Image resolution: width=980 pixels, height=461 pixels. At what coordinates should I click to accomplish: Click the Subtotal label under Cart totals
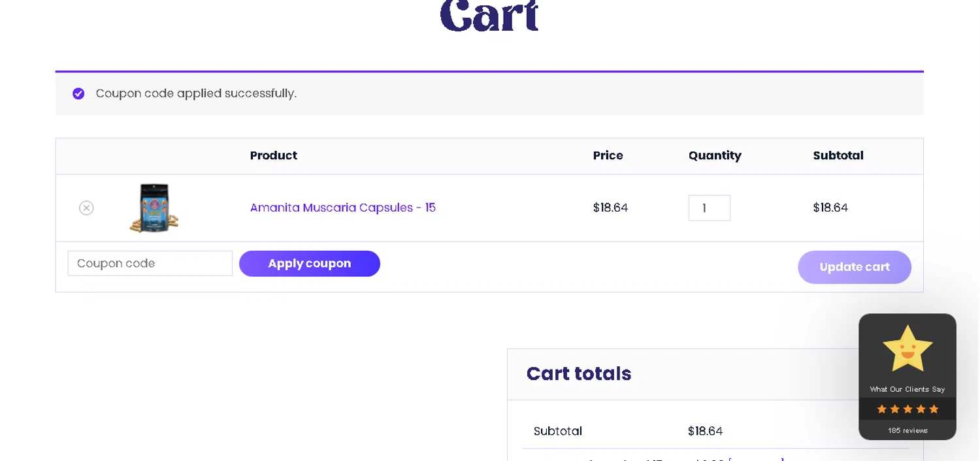click(557, 431)
